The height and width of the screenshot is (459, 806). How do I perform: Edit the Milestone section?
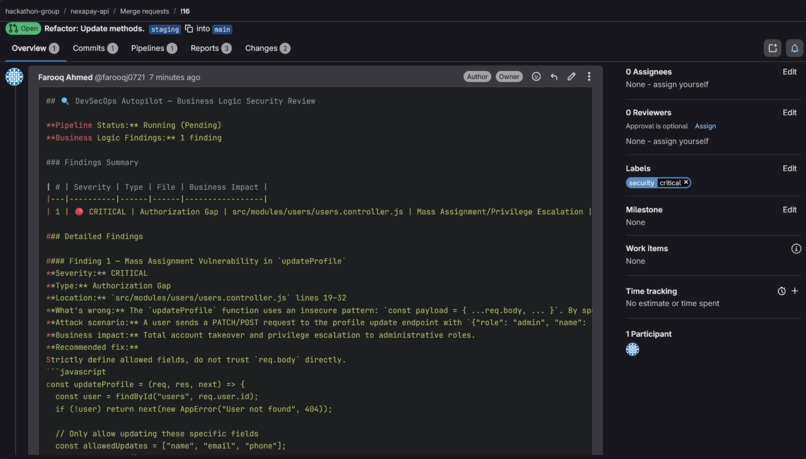tap(790, 210)
